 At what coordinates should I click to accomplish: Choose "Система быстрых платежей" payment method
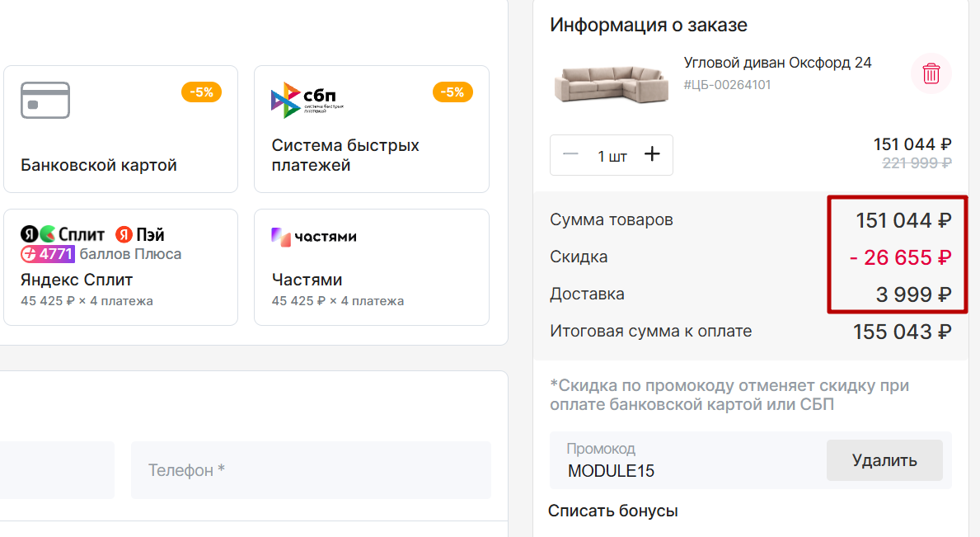click(345, 155)
